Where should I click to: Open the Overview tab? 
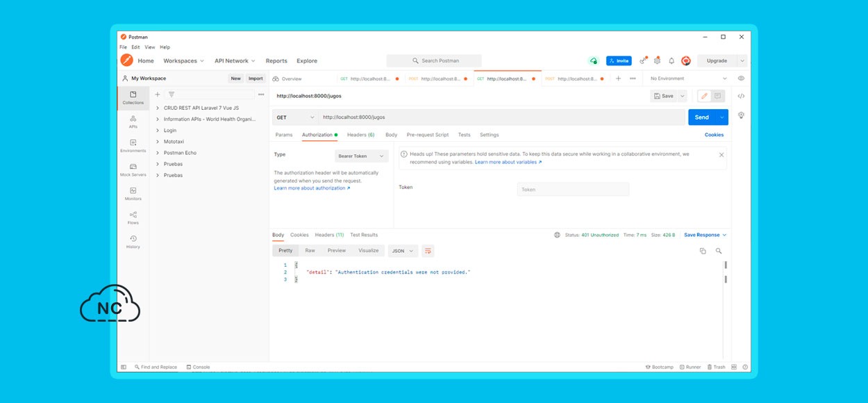tap(287, 79)
